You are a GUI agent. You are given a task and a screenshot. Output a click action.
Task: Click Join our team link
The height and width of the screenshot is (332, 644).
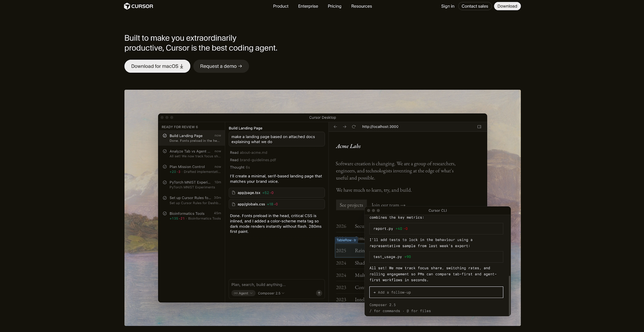388,205
